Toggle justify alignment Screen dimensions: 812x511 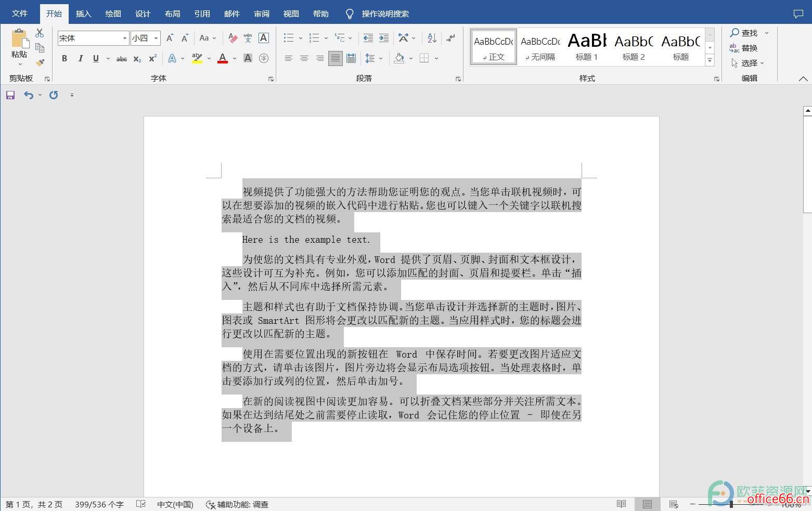click(x=336, y=58)
